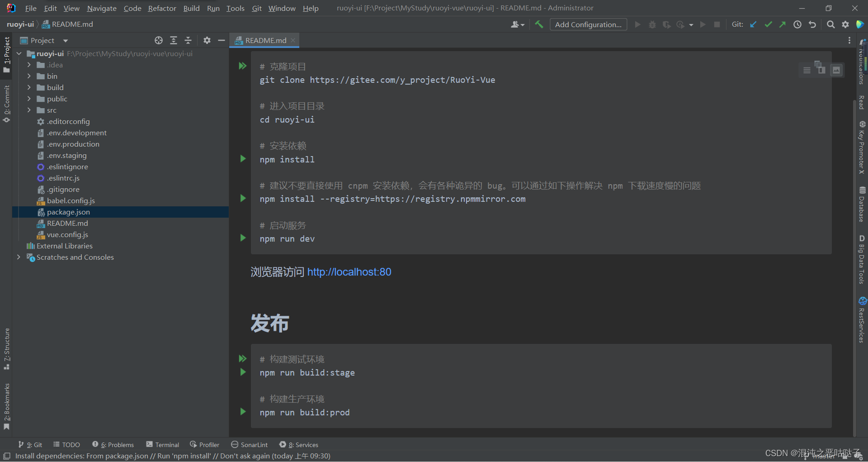Viewport: 868px width, 462px height.
Task: Expand the src folder
Action: [29, 110]
